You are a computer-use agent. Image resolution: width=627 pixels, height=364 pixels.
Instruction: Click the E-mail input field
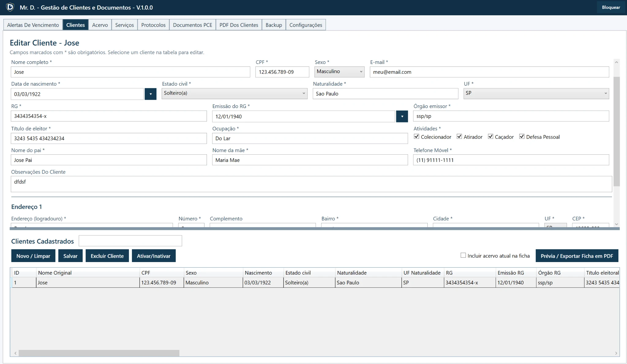click(489, 72)
